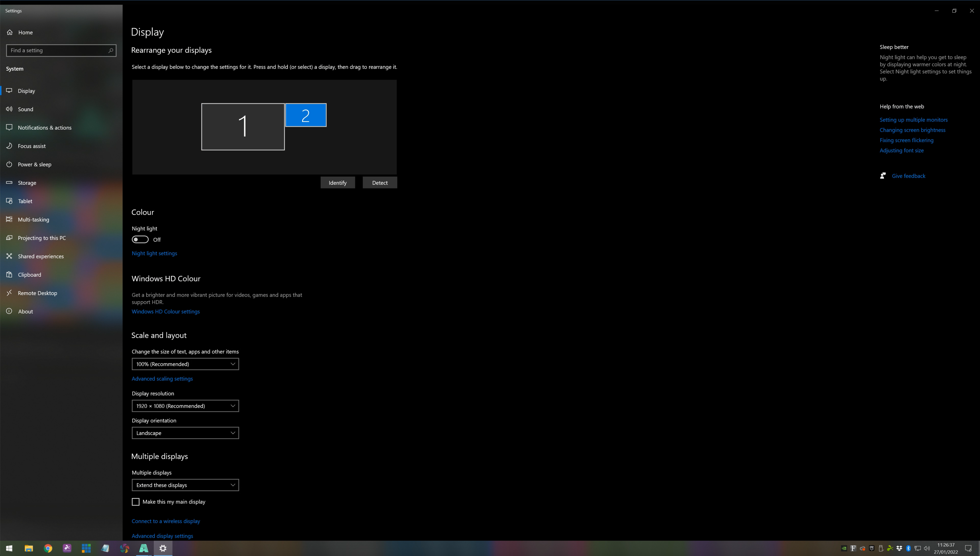Open Chrome from the taskbar
The image size is (980, 556).
coord(48,548)
